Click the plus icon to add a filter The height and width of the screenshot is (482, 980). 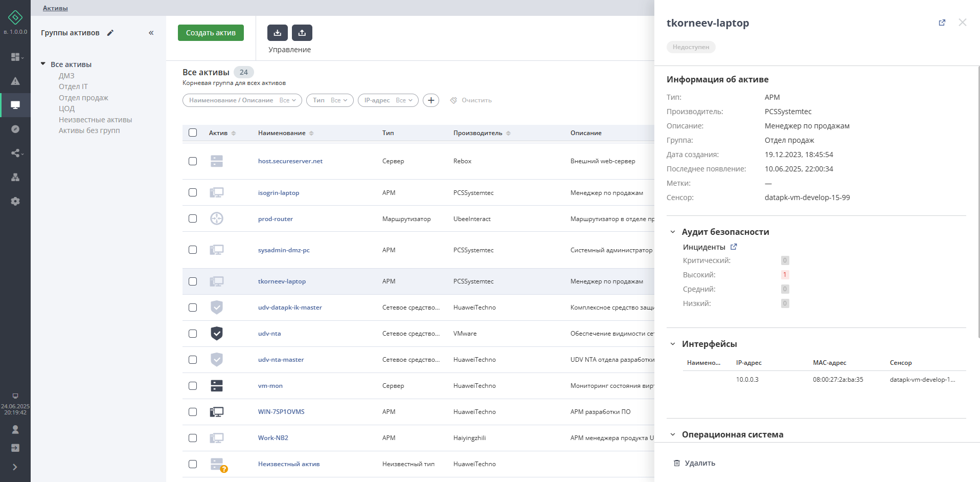pos(431,100)
